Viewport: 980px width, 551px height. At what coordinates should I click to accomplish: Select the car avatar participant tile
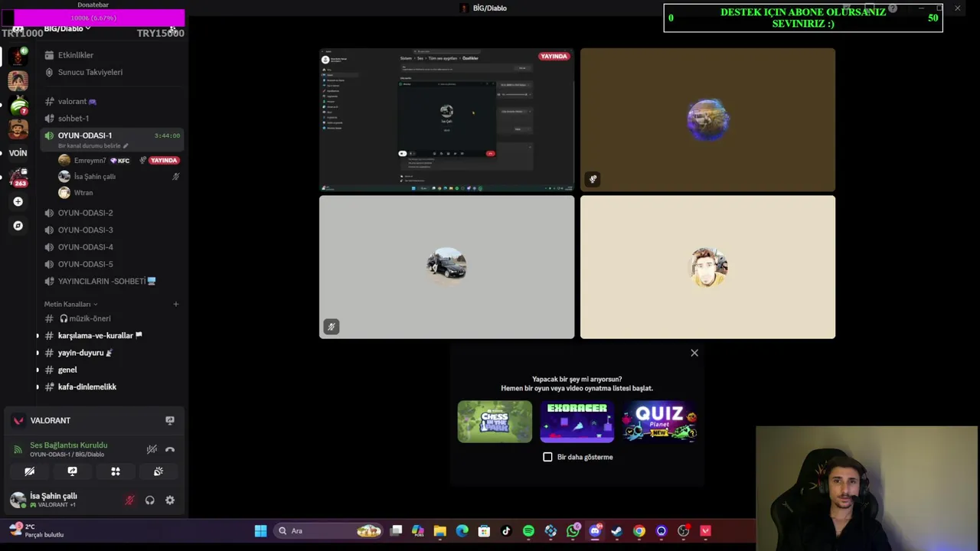[446, 267]
